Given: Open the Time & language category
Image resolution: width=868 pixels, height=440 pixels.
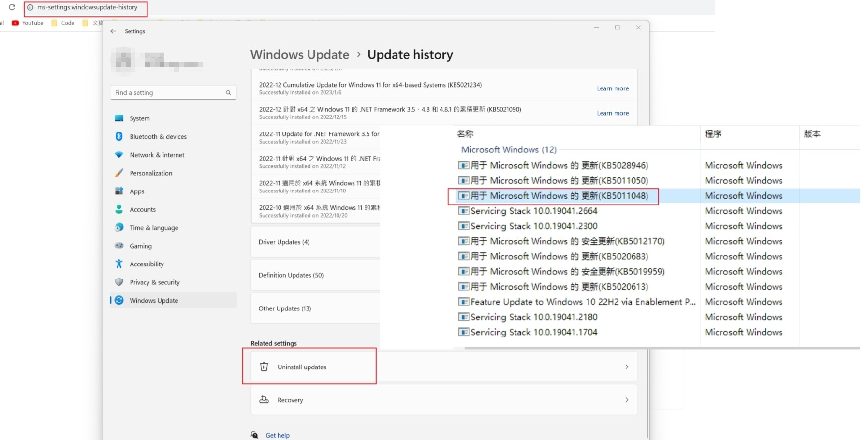Looking at the screenshot, I should click(154, 228).
